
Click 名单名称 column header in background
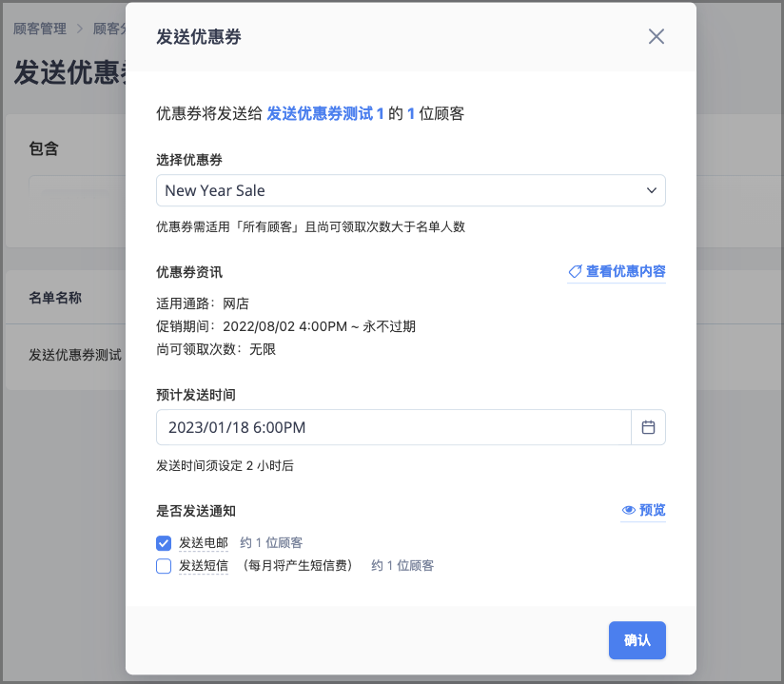click(x=55, y=298)
